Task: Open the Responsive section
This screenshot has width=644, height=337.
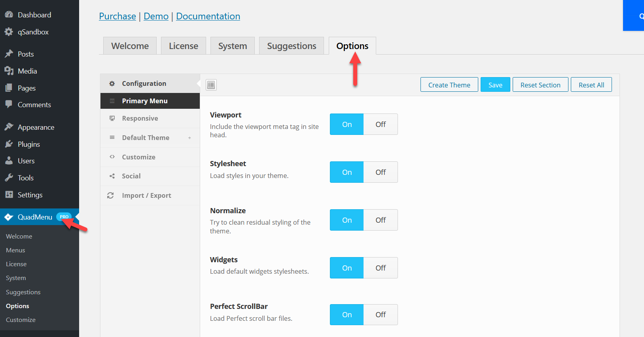Action: click(150, 118)
